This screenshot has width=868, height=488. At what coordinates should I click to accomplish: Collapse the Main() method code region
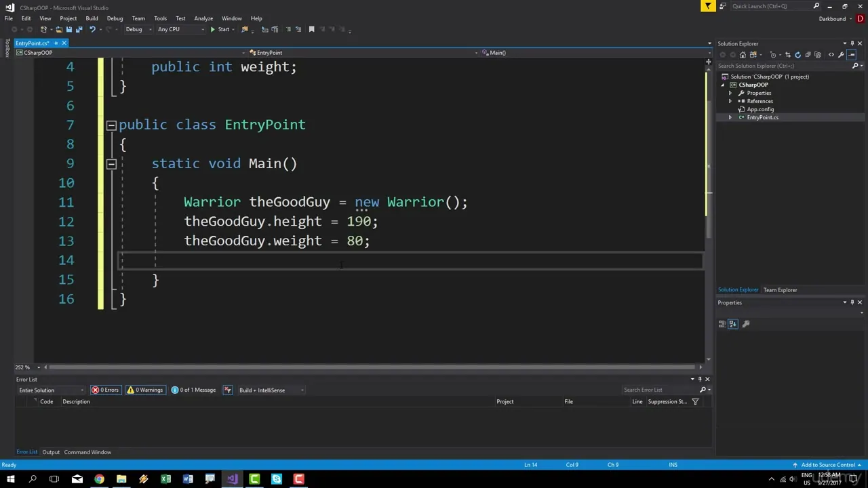[111, 163]
